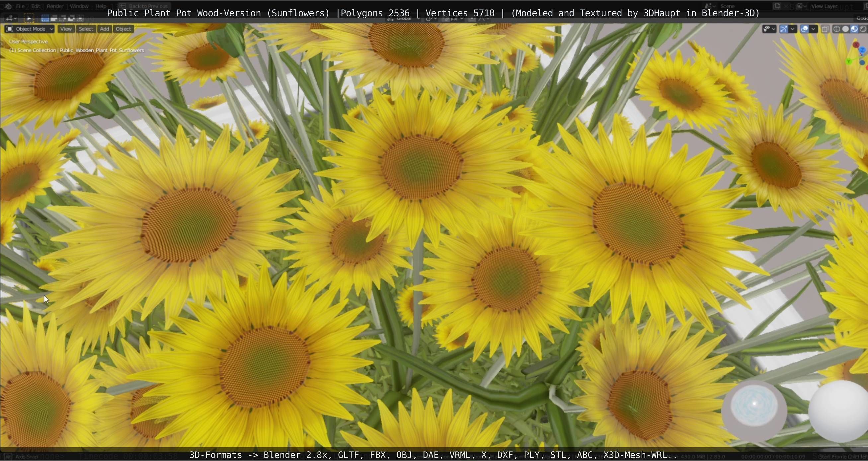Click the Blender logo icon
Viewport: 868px width, 461px height.
pyautogui.click(x=8, y=6)
